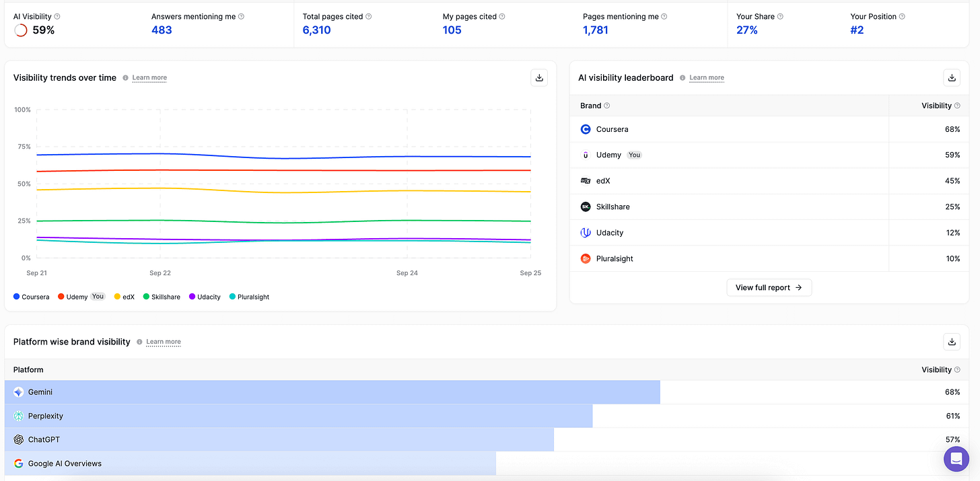980x481 pixels.
Task: Toggle edX series in chart legend
Action: (124, 297)
